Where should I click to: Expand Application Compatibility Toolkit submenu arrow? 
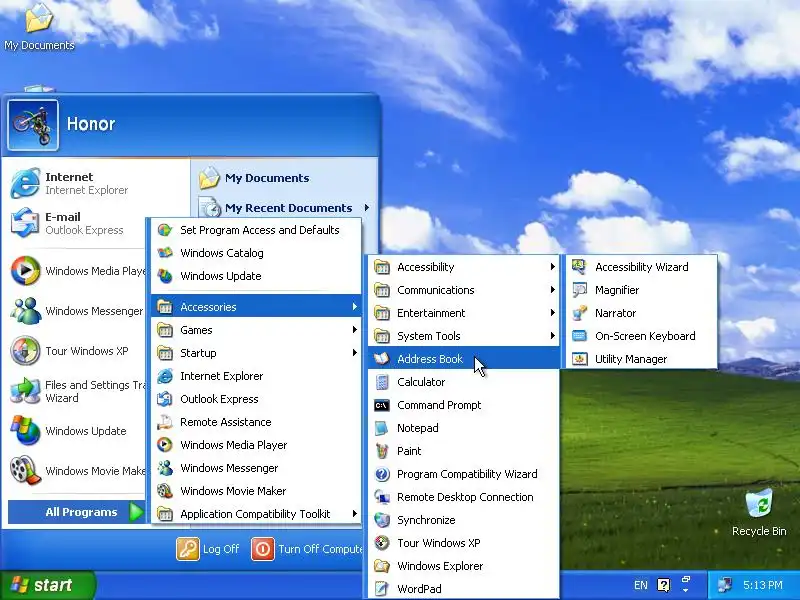355,514
